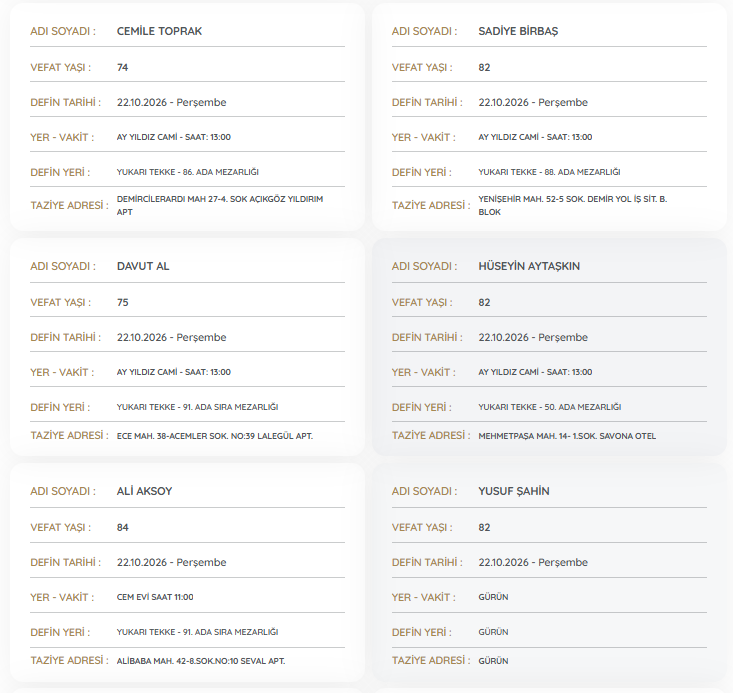The height and width of the screenshot is (693, 733).
Task: Select the name CEMİLE TOPRAK
Action: pos(159,31)
